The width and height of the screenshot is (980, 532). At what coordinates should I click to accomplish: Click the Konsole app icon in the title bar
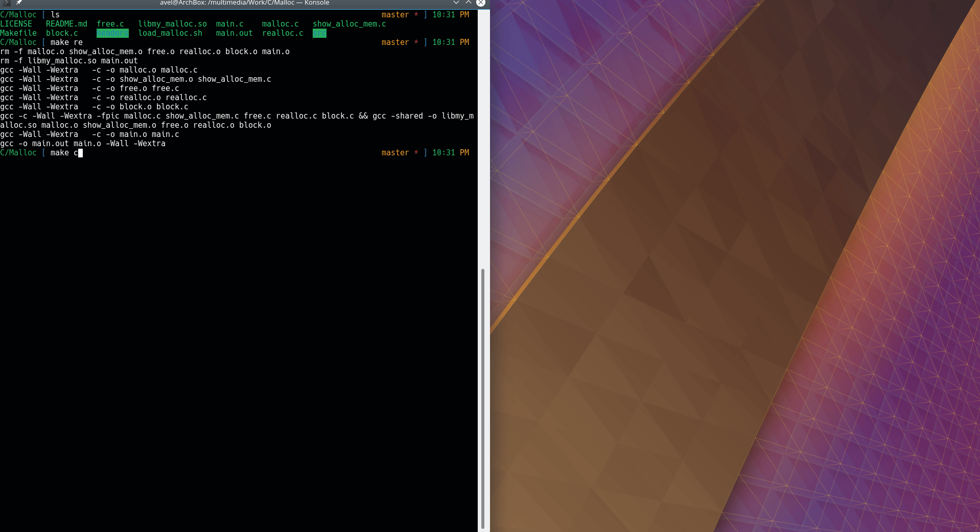pyautogui.click(x=7, y=3)
